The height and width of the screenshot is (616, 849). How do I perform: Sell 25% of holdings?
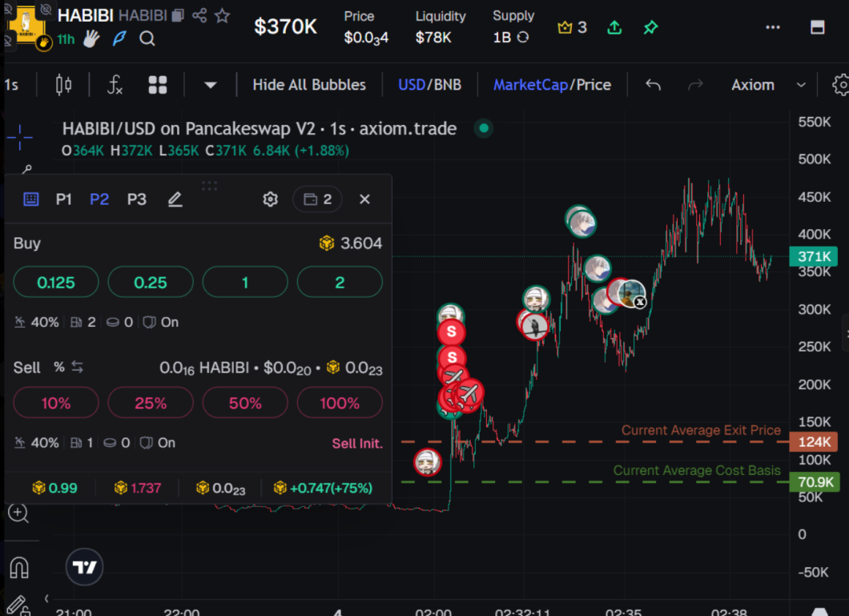pyautogui.click(x=151, y=403)
